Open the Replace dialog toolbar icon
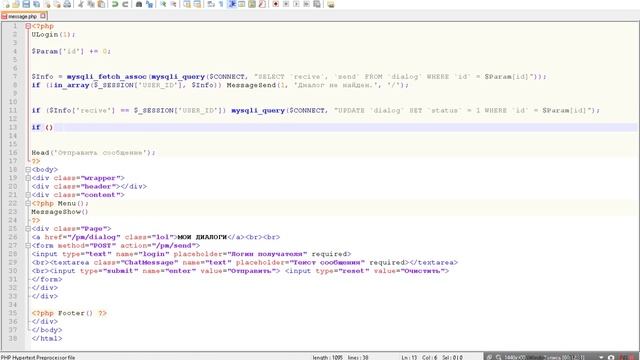640x360 pixels. pyautogui.click(x=149, y=4)
